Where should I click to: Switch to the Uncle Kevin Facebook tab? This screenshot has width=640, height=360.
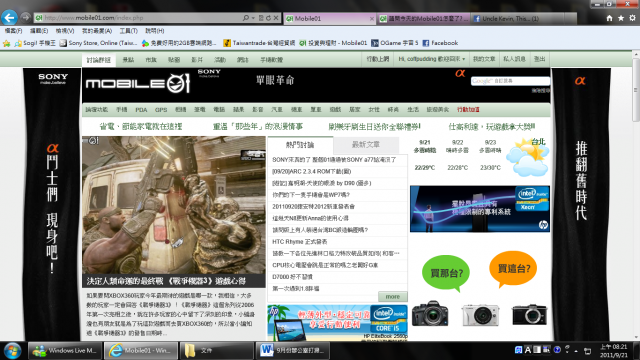click(518, 18)
